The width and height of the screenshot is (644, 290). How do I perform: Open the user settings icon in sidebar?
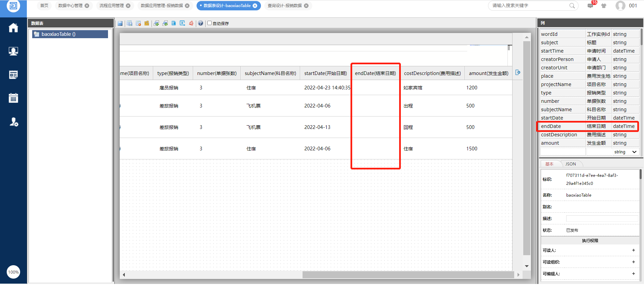(13, 122)
